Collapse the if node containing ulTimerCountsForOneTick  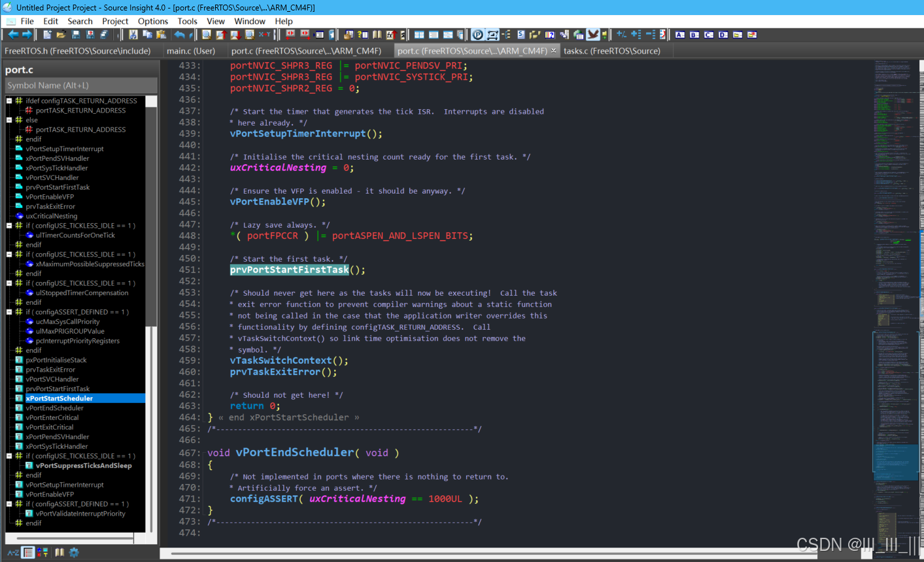(x=9, y=226)
